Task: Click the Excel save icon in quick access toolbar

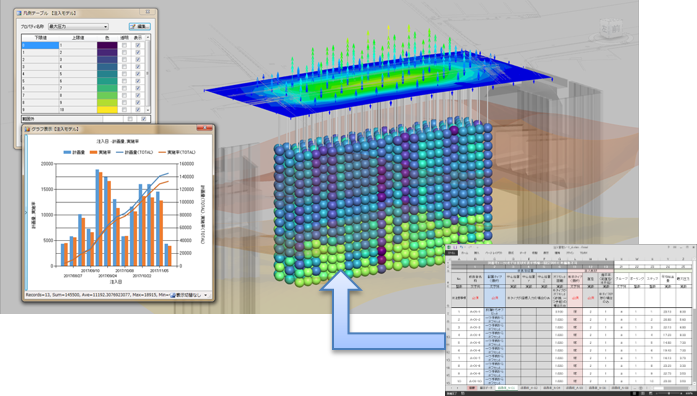Action: [x=455, y=247]
